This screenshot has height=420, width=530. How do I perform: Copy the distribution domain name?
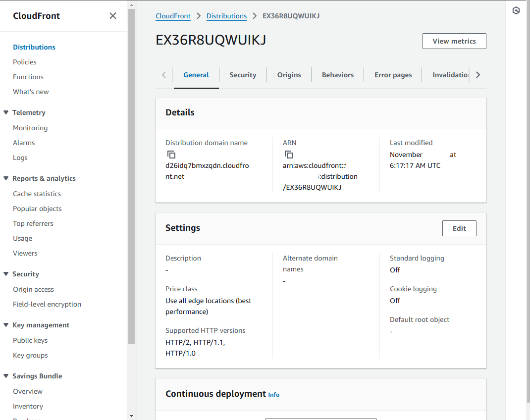coord(171,155)
